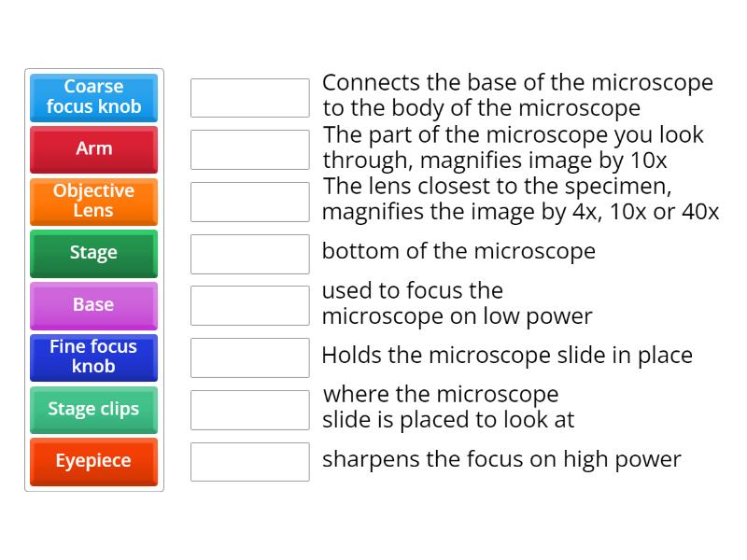Click the definition about connecting base to body
The width and height of the screenshot is (747, 560).
pyautogui.click(x=516, y=94)
